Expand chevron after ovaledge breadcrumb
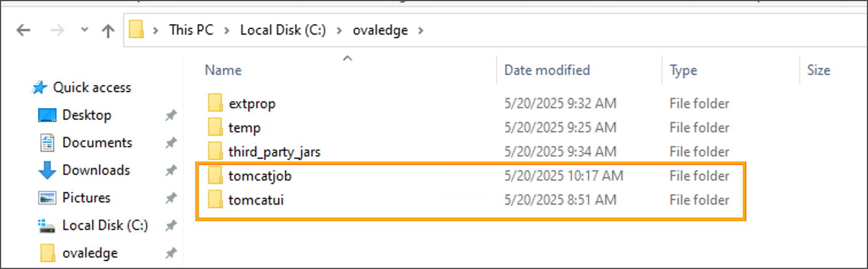868x269 pixels. (x=421, y=30)
